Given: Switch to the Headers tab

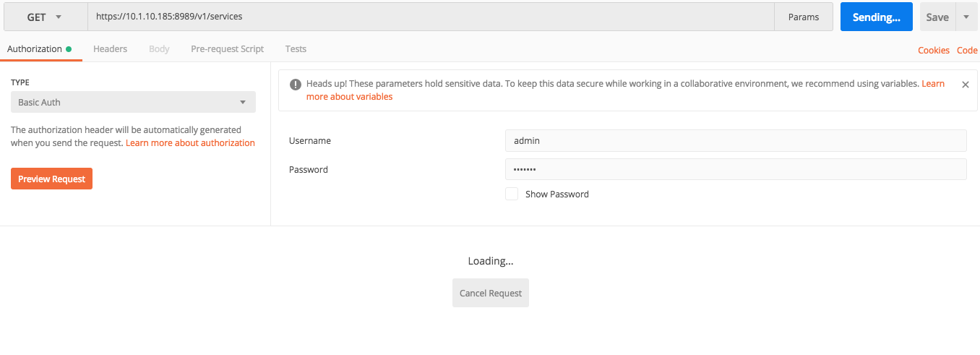Looking at the screenshot, I should pos(110,49).
